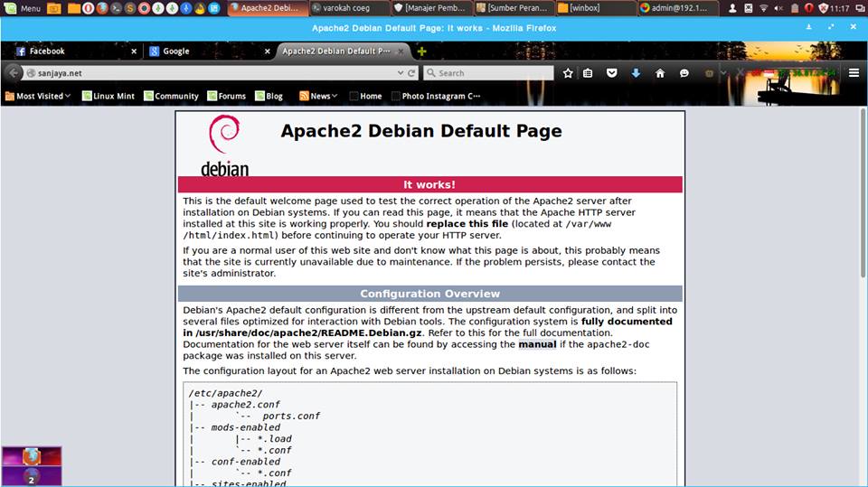
Task: Open the Hello chat smiley icon
Action: click(x=684, y=73)
